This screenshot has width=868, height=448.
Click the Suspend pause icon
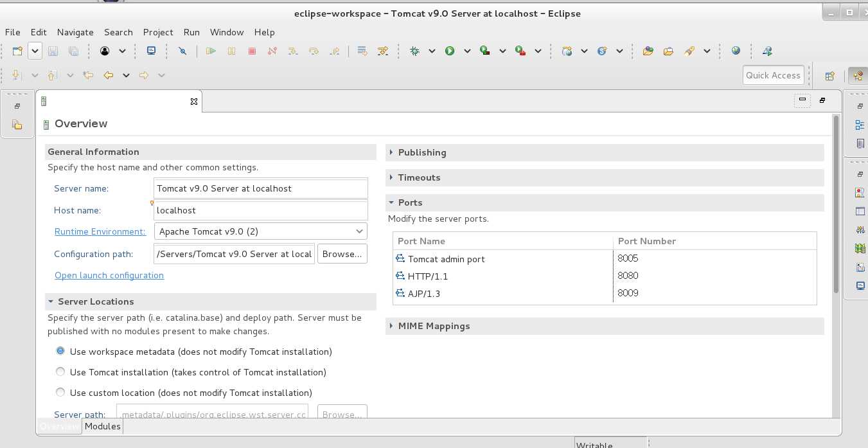(x=232, y=51)
